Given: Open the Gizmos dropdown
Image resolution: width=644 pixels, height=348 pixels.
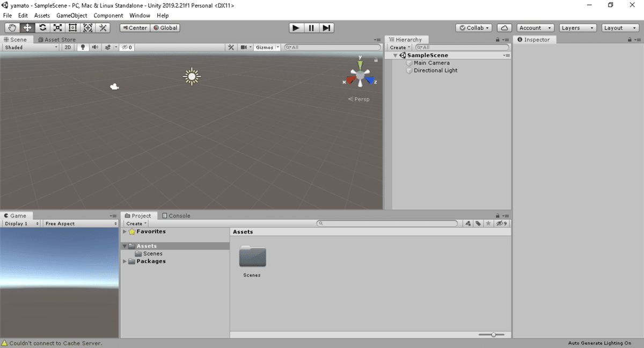Looking at the screenshot, I should point(267,47).
